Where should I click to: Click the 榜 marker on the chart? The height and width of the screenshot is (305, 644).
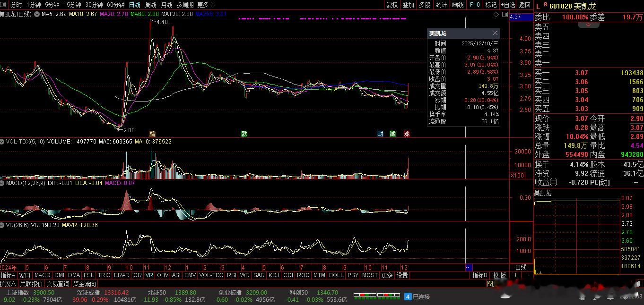point(152,134)
